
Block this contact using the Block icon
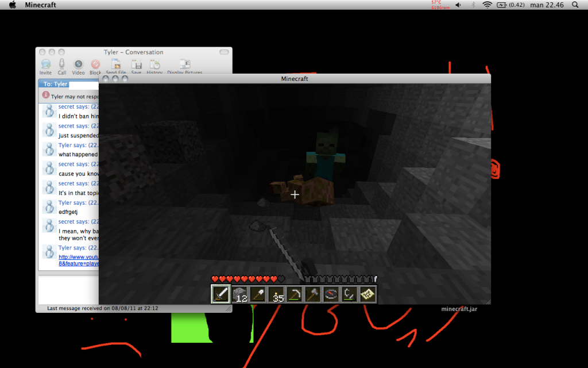click(95, 65)
